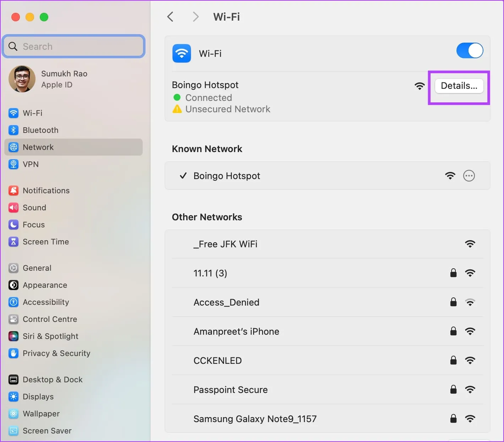504x442 pixels.
Task: Click the back navigation chevron
Action: [x=170, y=17]
